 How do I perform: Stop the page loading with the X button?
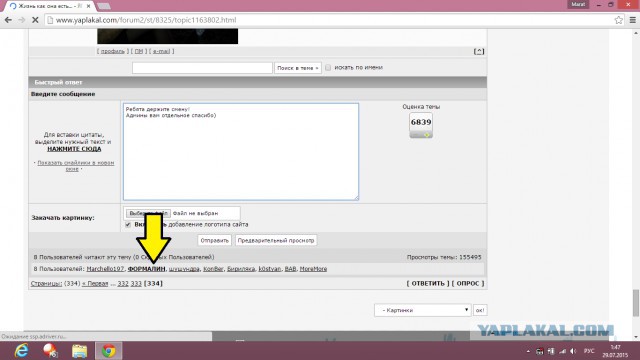35,20
